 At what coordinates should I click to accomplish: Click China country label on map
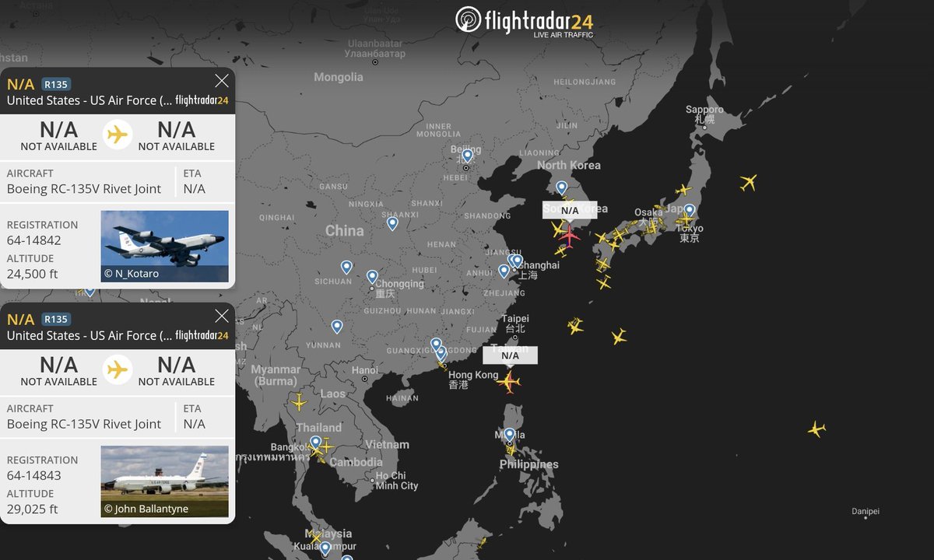[x=345, y=230]
